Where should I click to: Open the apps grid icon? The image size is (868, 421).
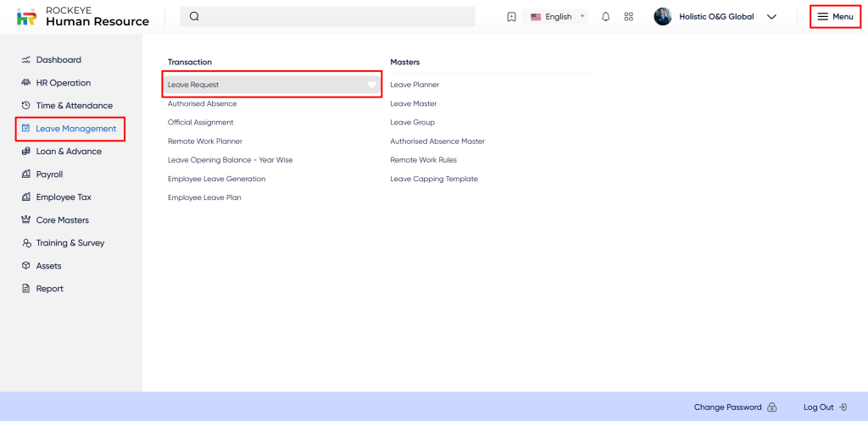tap(628, 17)
